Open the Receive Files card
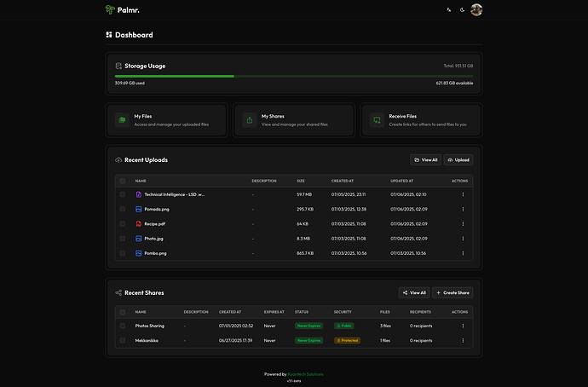This screenshot has height=387, width=588. (421, 120)
